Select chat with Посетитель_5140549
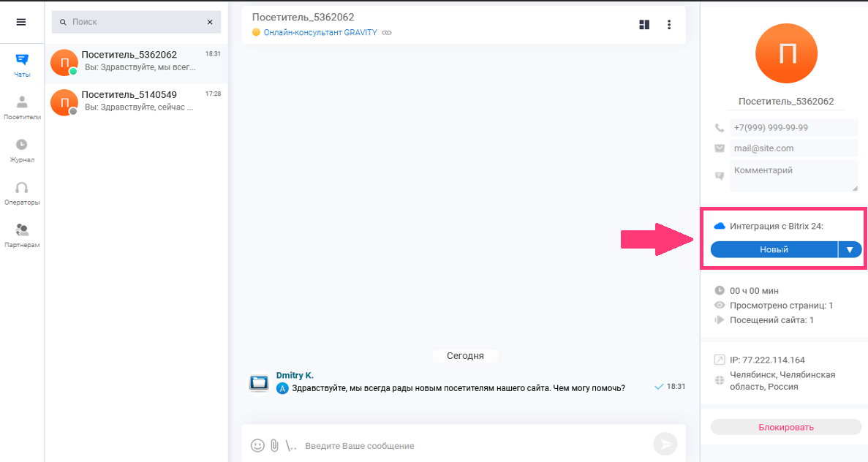This screenshot has width=868, height=462. (x=136, y=101)
